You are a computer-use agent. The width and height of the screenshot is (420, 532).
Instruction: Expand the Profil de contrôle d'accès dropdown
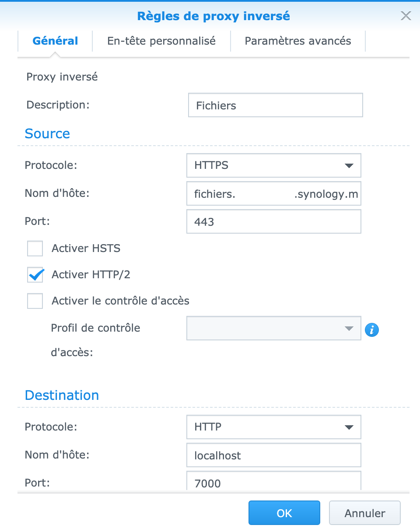[x=273, y=328]
